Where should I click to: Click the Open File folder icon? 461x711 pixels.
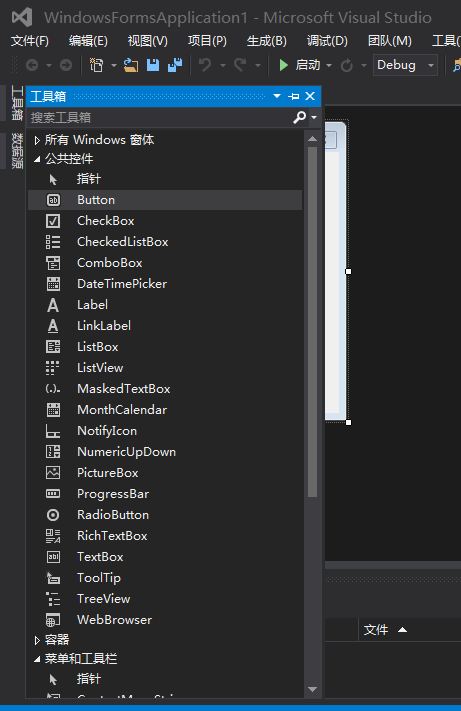coord(131,65)
